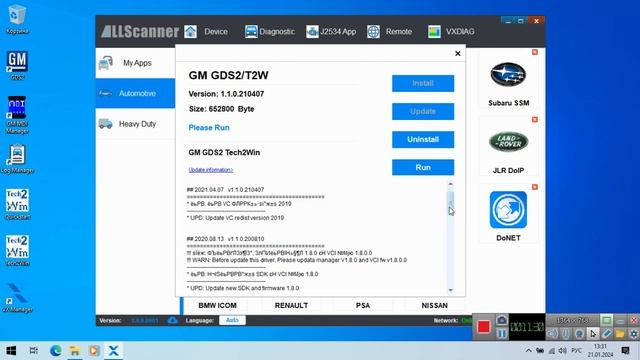
Task: Click red marker on Subaru SSM tile
Action: point(535,52)
